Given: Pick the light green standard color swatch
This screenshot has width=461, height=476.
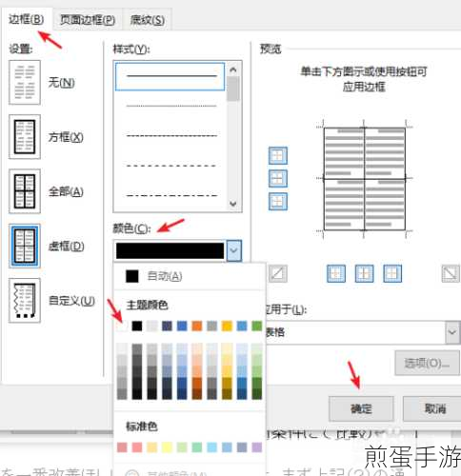Looking at the screenshot, I should coord(182,447).
